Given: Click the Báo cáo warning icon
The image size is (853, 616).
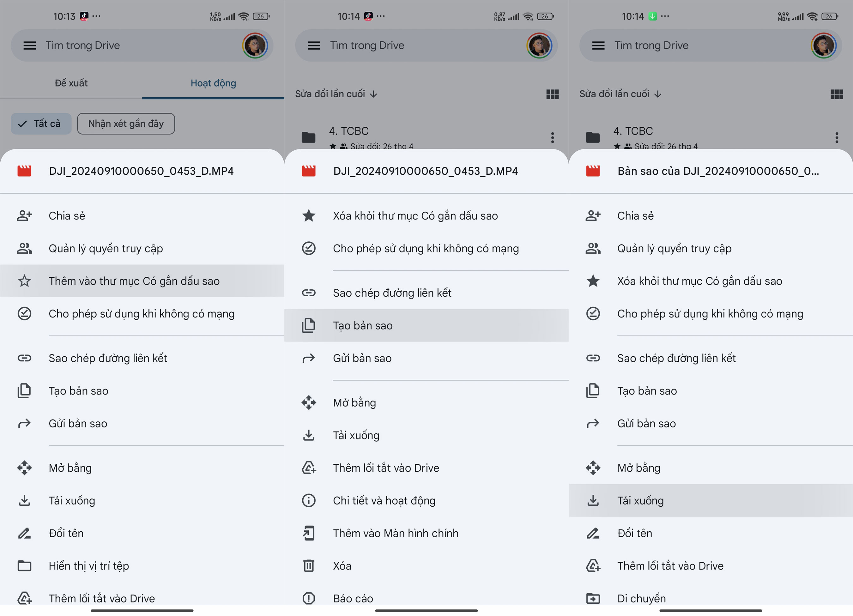Looking at the screenshot, I should tap(308, 598).
